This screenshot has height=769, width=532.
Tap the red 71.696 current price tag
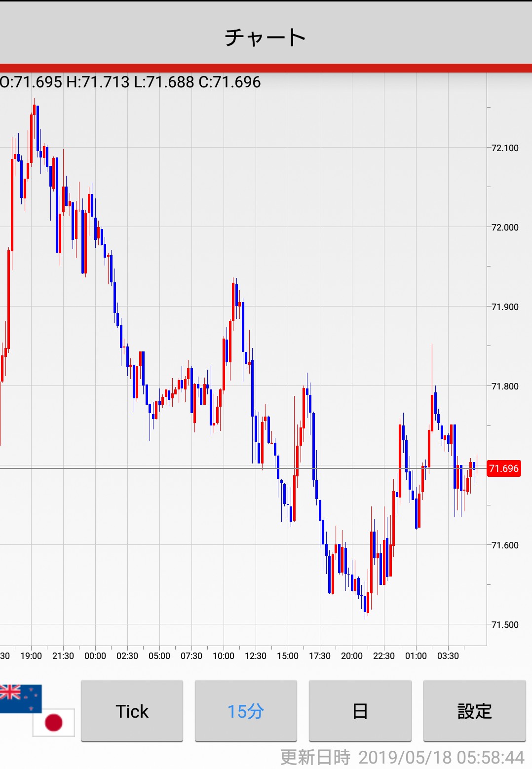(504, 468)
